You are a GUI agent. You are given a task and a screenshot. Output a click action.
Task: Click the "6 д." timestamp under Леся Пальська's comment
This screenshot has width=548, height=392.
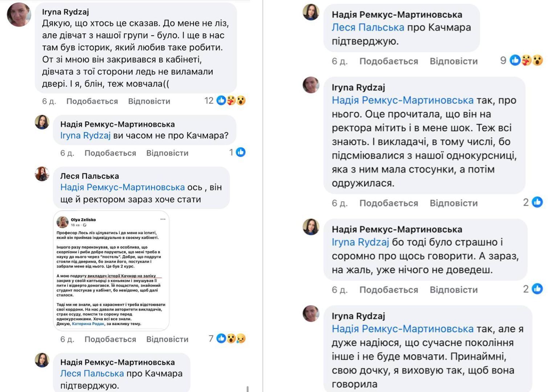(67, 339)
